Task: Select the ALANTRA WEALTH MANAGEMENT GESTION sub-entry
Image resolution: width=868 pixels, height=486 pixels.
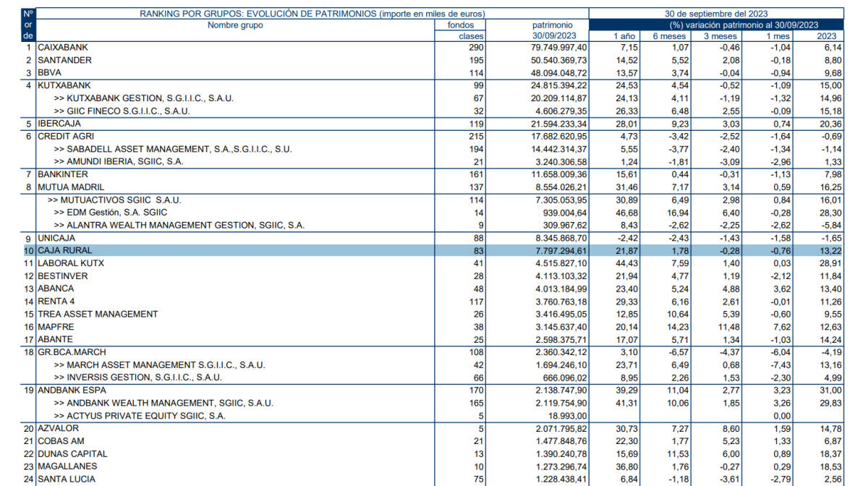Action: (179, 225)
